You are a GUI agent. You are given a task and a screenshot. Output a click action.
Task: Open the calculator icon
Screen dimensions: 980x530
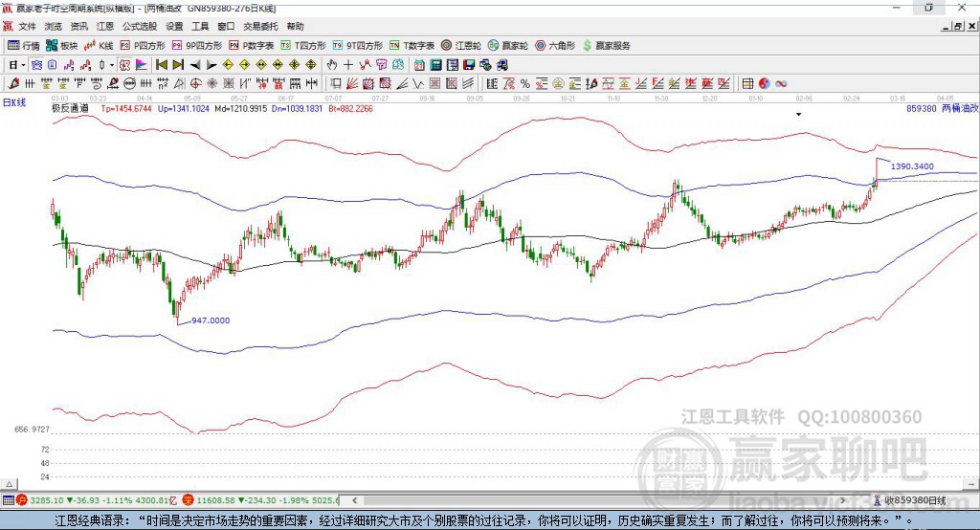435,65
